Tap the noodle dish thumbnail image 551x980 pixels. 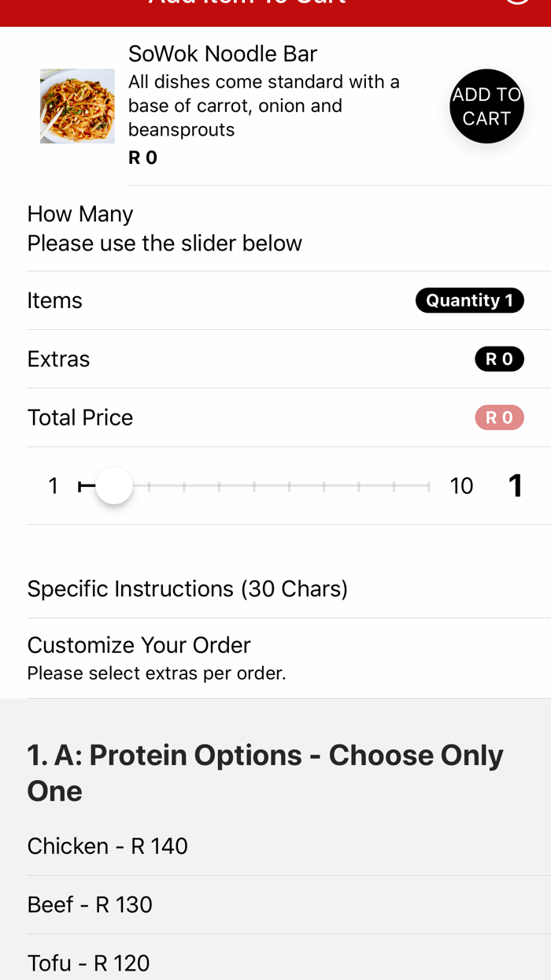[x=77, y=106]
